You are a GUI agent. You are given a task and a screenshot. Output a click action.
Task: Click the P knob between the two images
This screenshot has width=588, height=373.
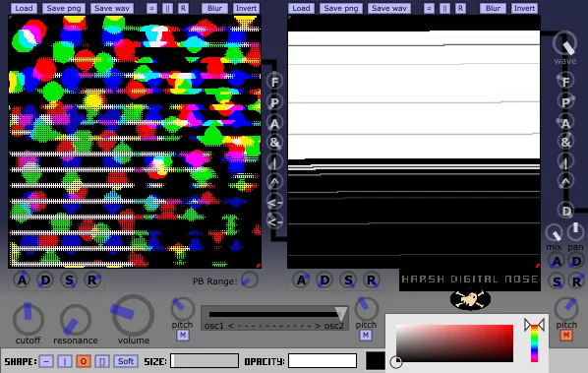click(x=274, y=102)
